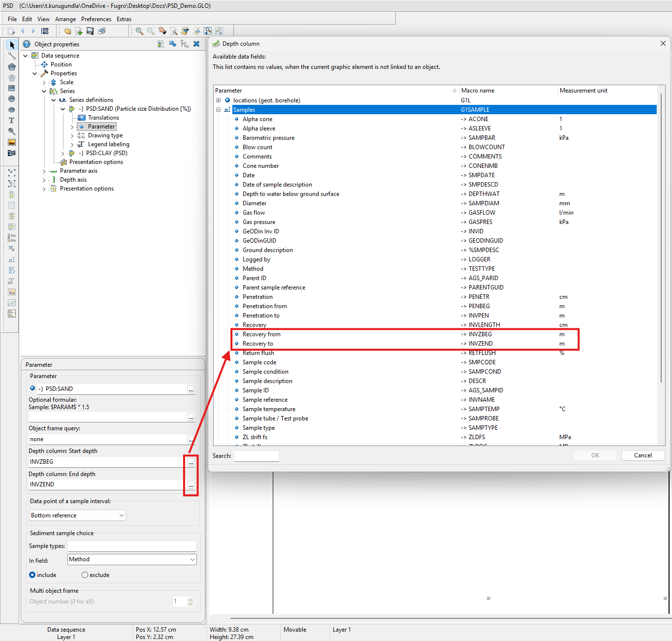Click the Cancel button
The image size is (672, 641).
[x=642, y=455]
